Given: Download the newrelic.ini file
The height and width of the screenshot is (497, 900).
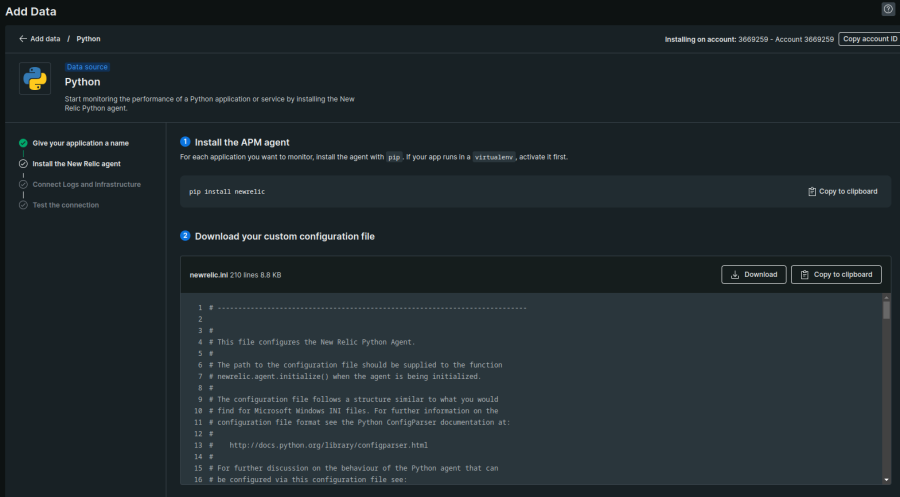Looking at the screenshot, I should click(754, 275).
